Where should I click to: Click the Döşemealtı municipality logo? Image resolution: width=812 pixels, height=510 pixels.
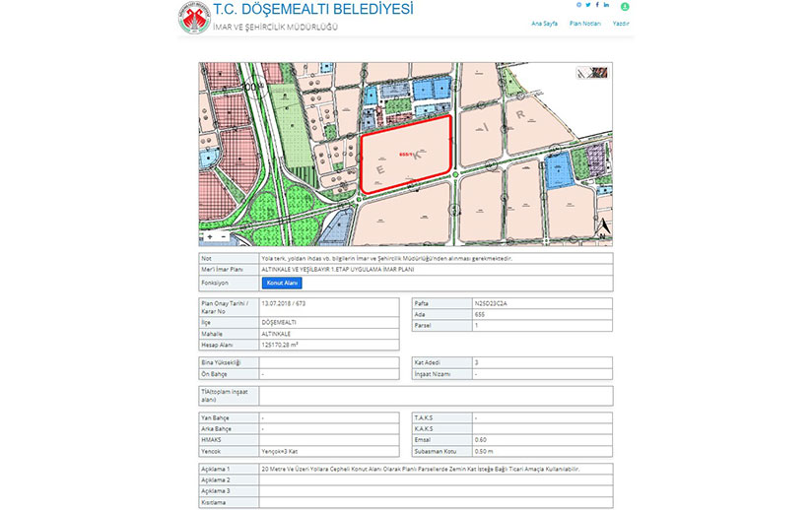pyautogui.click(x=194, y=18)
